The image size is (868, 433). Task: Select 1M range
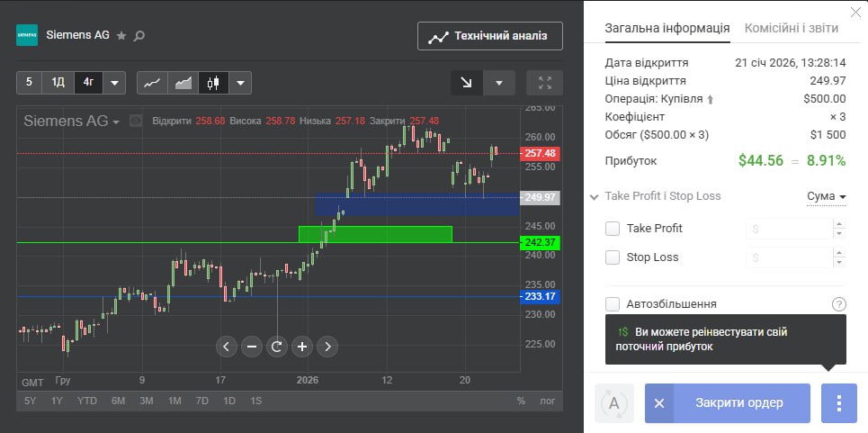pos(174,401)
